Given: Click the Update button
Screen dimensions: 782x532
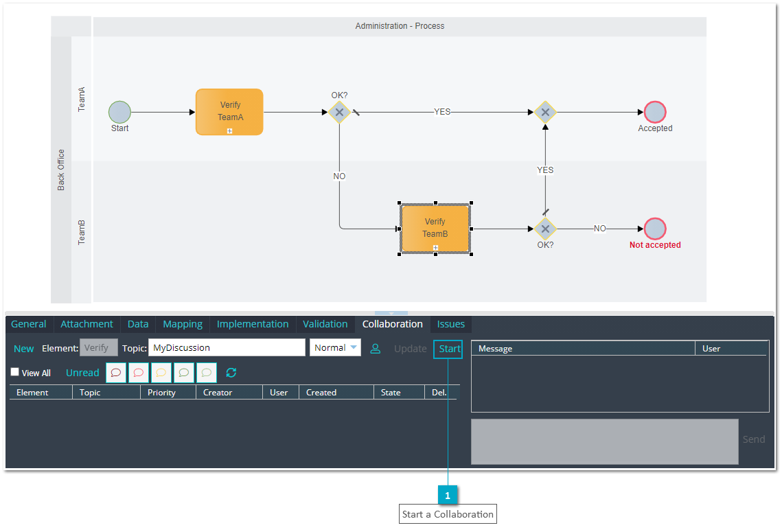Looking at the screenshot, I should (x=411, y=349).
